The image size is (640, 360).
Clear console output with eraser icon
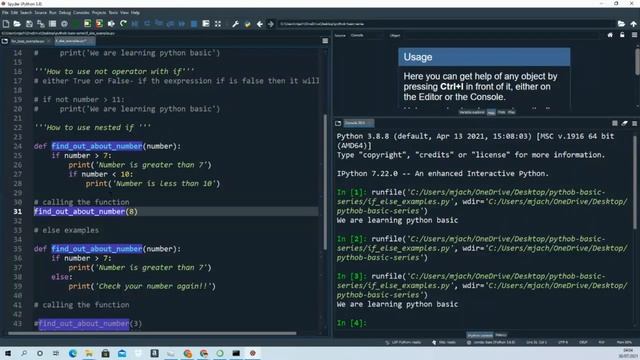pyautogui.click(x=624, y=123)
